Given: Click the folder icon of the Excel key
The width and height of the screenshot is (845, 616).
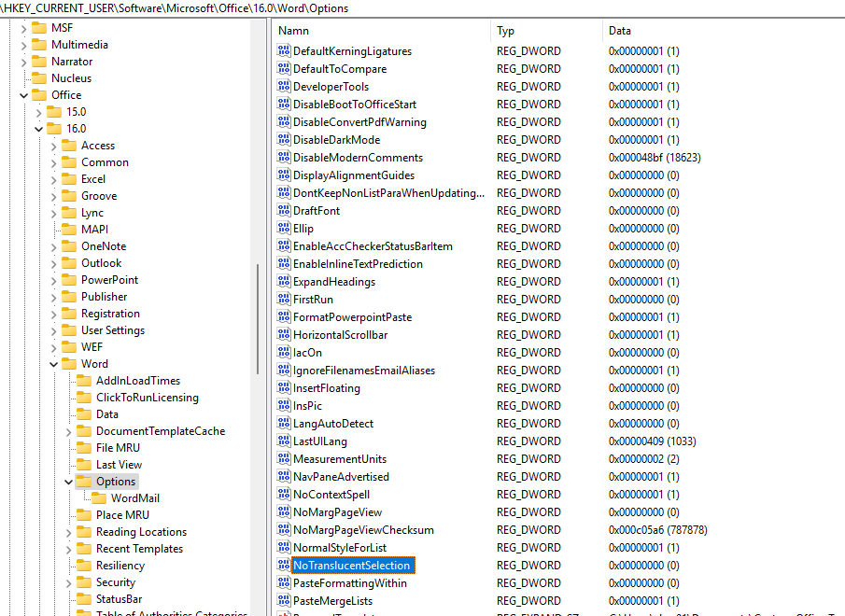Looking at the screenshot, I should pyautogui.click(x=69, y=179).
